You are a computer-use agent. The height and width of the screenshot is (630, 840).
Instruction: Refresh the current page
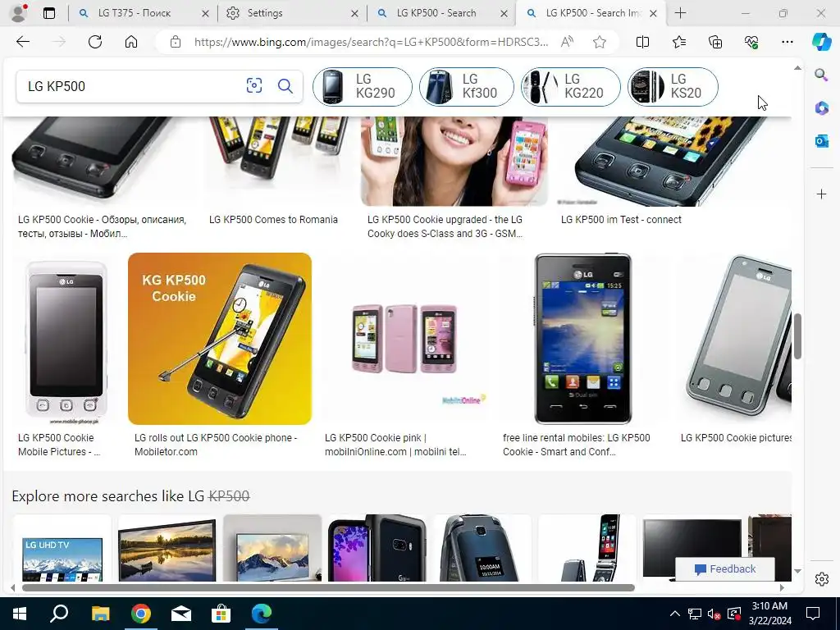95,42
